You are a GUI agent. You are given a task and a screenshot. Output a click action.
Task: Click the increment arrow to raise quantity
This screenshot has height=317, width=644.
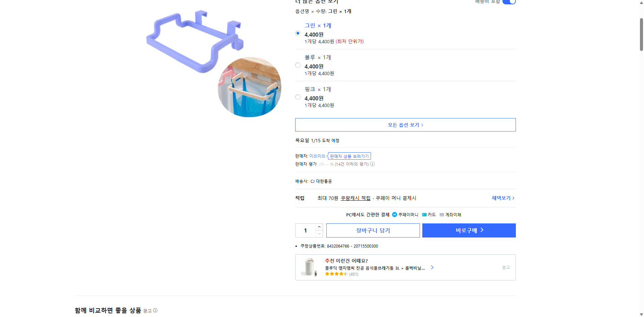(319, 226)
